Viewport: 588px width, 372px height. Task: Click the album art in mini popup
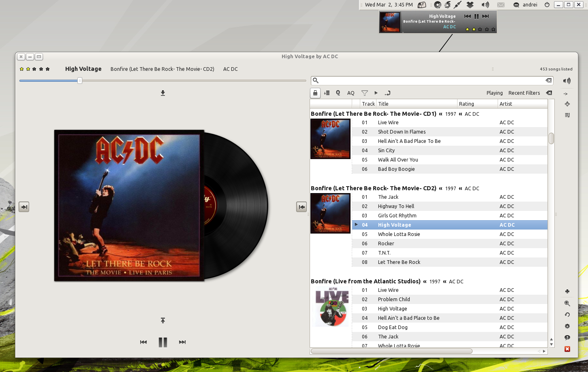click(390, 22)
